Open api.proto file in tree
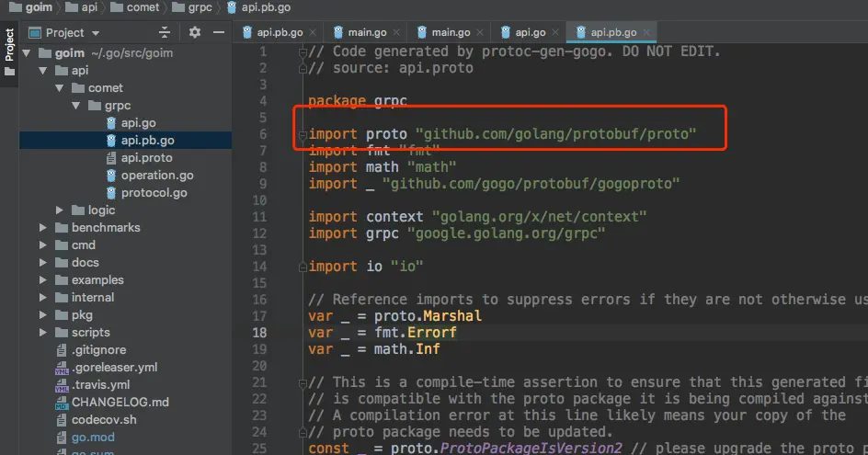868x455 pixels. (147, 158)
